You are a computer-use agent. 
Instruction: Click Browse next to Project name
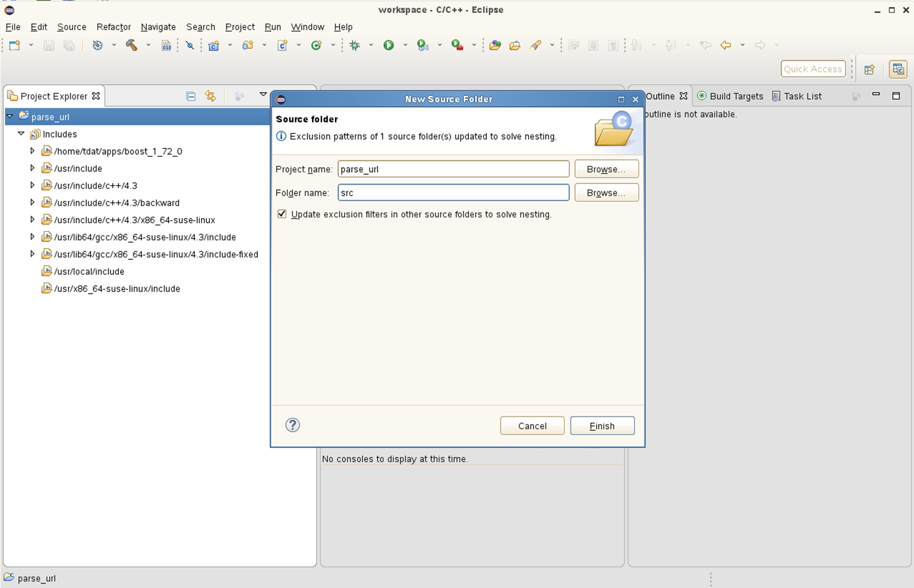pyautogui.click(x=607, y=169)
